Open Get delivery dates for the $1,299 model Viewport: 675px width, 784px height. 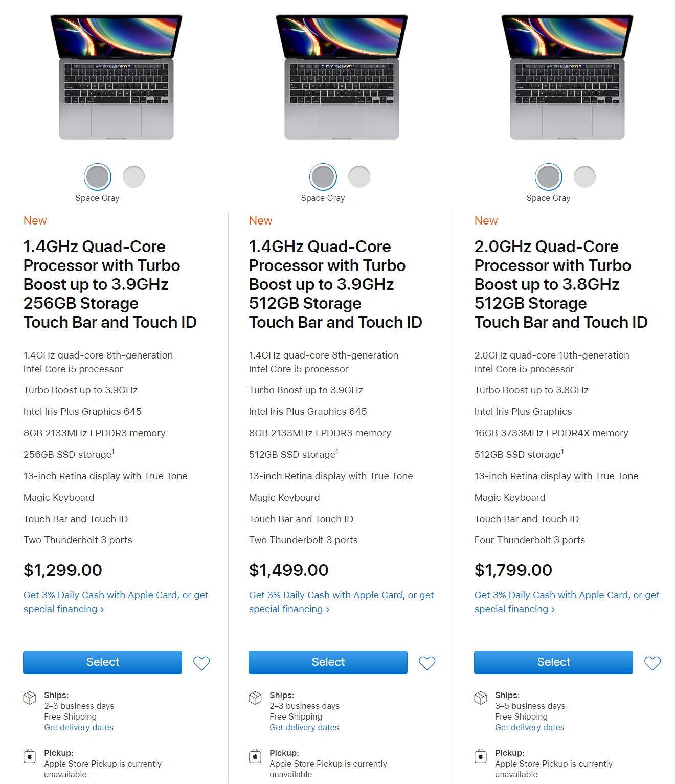tap(78, 727)
